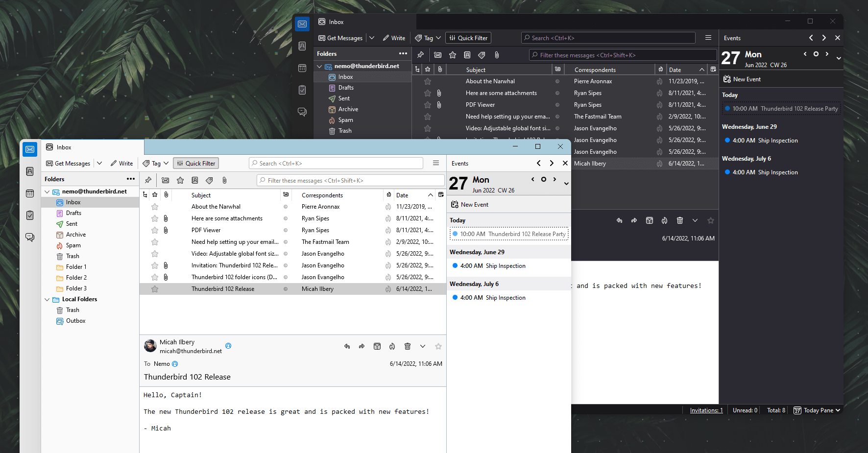Collapse the Local Folders tree in the light window
Screen dimensions: 868x453
pos(47,299)
